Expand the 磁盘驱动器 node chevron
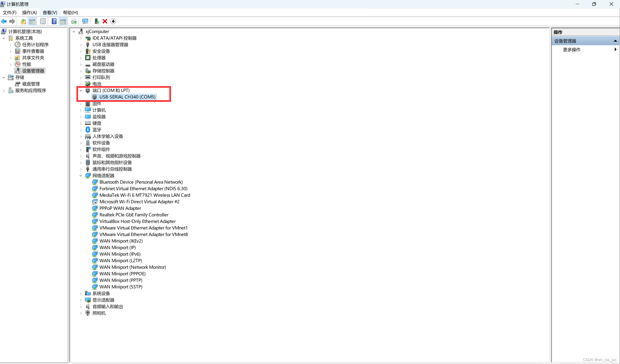The width and height of the screenshot is (620, 364). pos(81,65)
